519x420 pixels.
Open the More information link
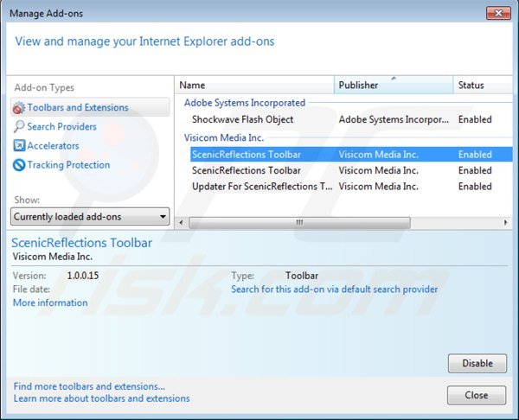click(50, 303)
